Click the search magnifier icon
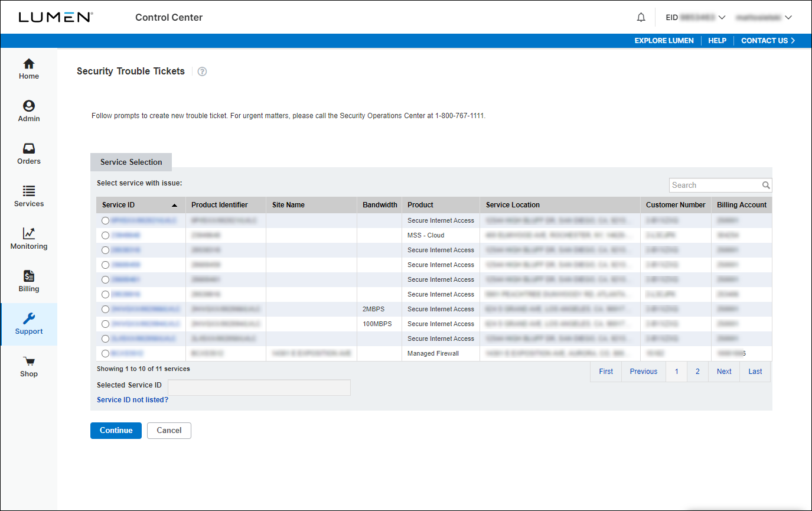Image resolution: width=812 pixels, height=511 pixels. click(766, 185)
